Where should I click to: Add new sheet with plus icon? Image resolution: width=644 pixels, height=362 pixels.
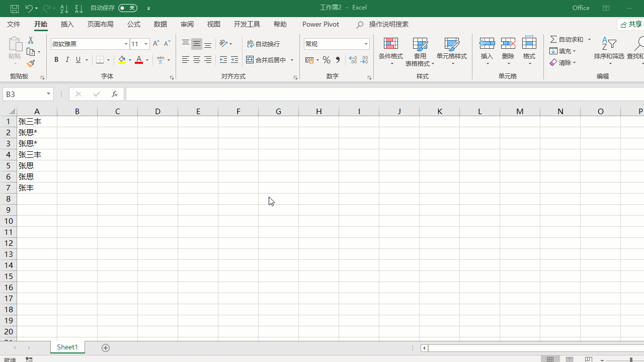(x=106, y=348)
